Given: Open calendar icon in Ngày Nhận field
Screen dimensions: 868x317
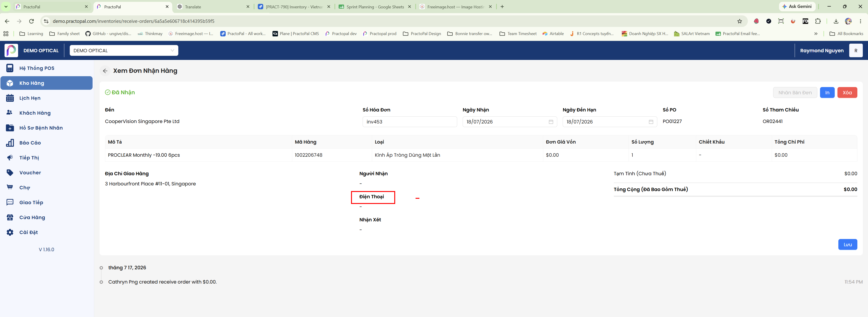Looking at the screenshot, I should [551, 122].
